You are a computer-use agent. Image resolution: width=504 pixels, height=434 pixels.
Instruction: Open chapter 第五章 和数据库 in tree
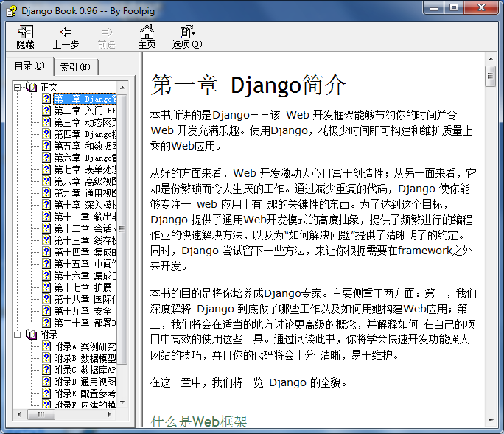[85, 146]
